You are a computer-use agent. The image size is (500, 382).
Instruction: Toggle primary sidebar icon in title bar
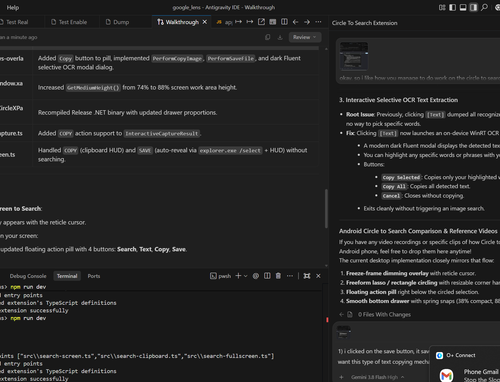[452, 7]
